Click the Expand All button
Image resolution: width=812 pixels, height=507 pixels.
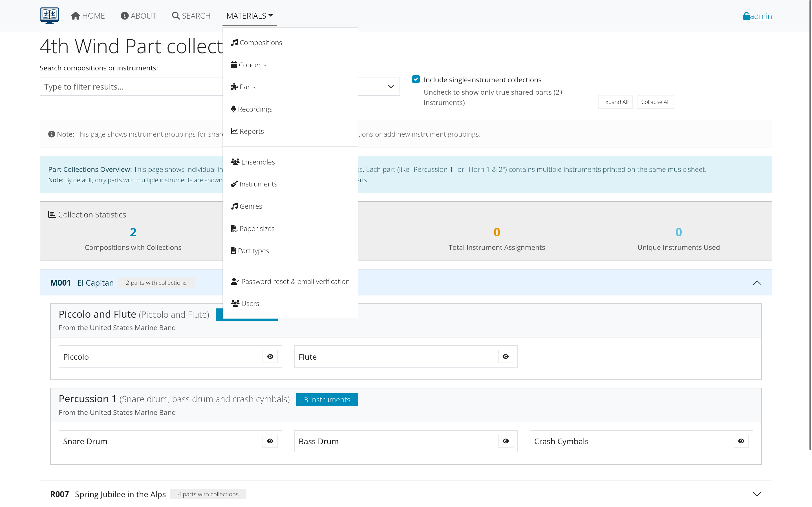point(615,102)
